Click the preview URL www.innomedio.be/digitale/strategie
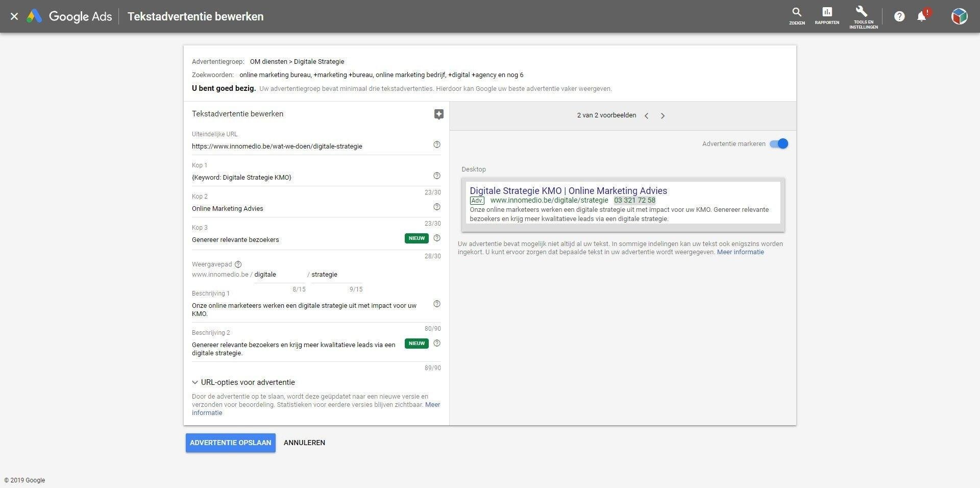980x488 pixels. click(549, 200)
